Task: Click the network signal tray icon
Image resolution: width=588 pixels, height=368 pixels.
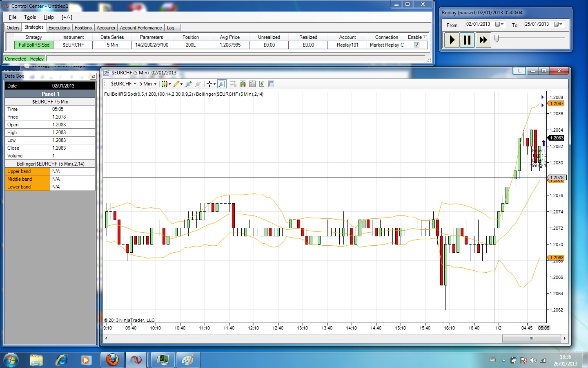Action: coord(543,360)
